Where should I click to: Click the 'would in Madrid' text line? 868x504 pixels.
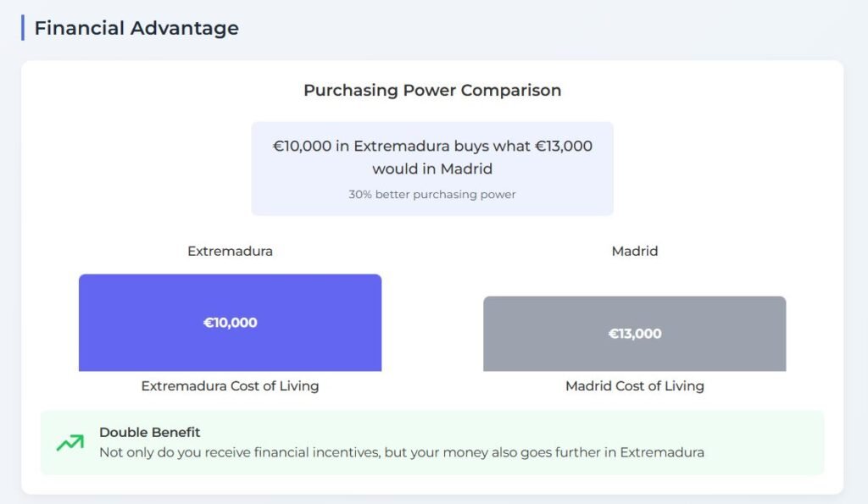432,169
